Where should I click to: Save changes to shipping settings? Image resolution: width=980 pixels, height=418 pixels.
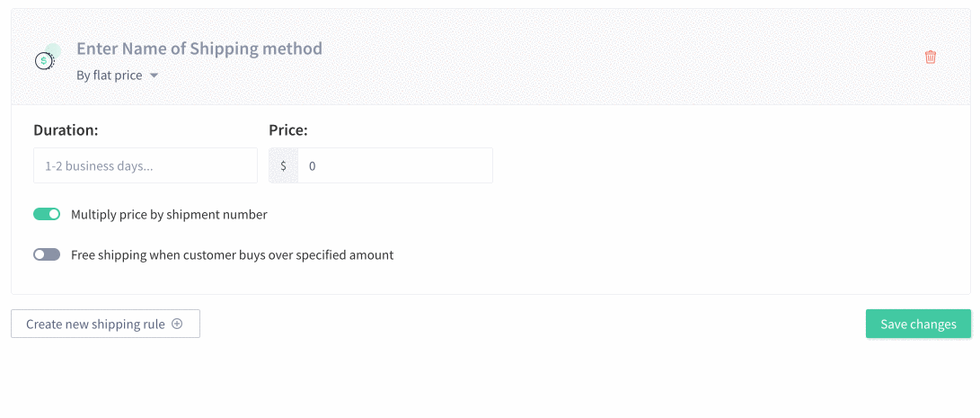918,324
